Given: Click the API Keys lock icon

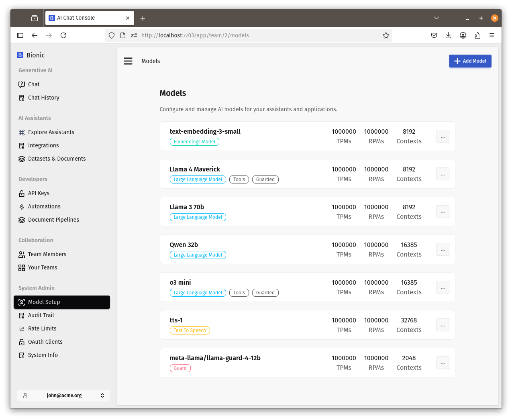Looking at the screenshot, I should [x=22, y=194].
